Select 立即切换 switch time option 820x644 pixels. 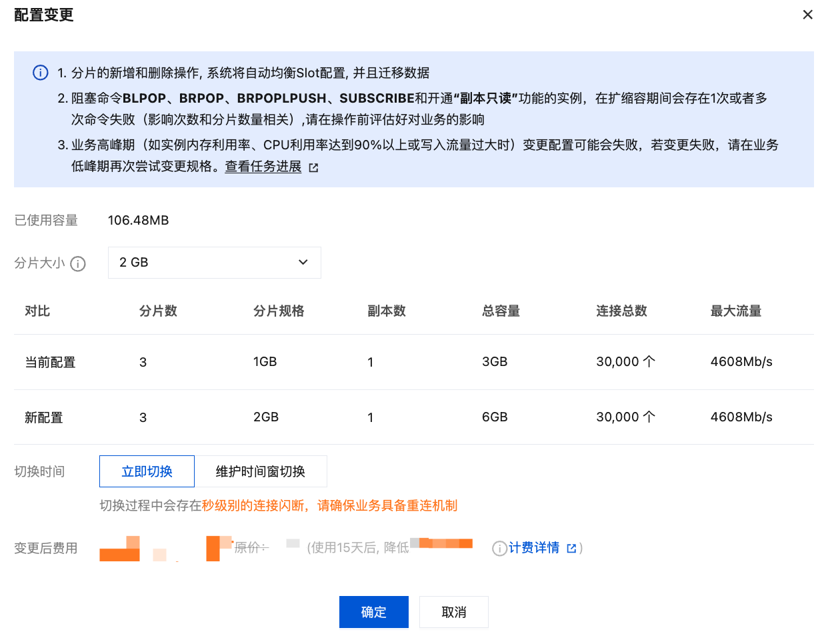coord(147,471)
